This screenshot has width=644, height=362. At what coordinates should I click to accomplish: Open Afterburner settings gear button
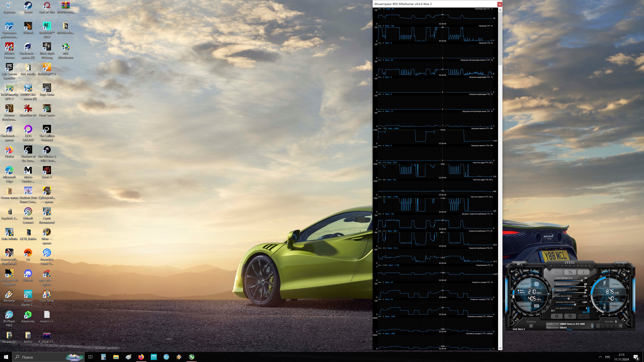(557, 316)
